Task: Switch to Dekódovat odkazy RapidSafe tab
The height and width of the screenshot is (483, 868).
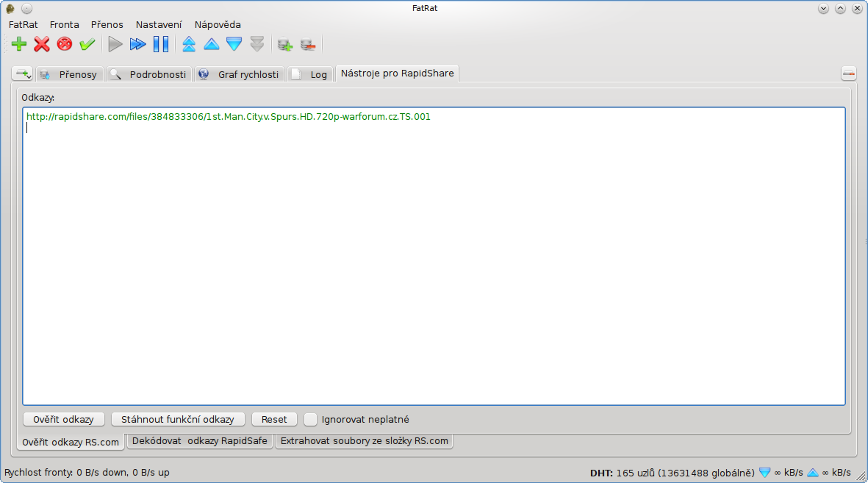Action: (200, 441)
